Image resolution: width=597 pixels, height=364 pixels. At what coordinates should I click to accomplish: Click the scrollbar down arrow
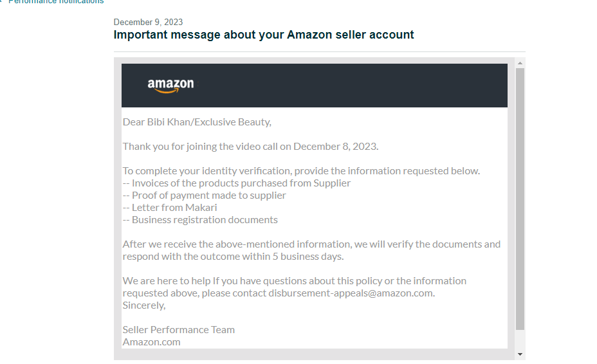(520, 354)
